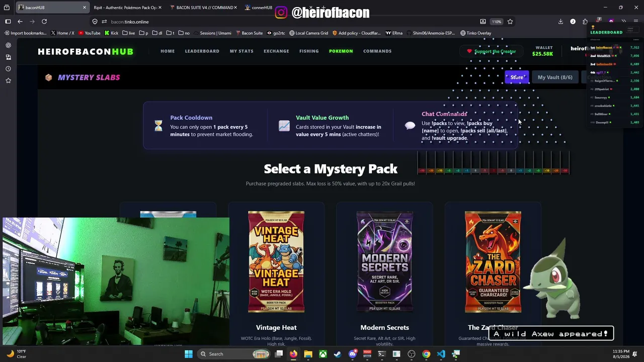Screen dimensions: 644x362
Task: Open the Local Camera Grid bookmark
Action: tap(308, 33)
